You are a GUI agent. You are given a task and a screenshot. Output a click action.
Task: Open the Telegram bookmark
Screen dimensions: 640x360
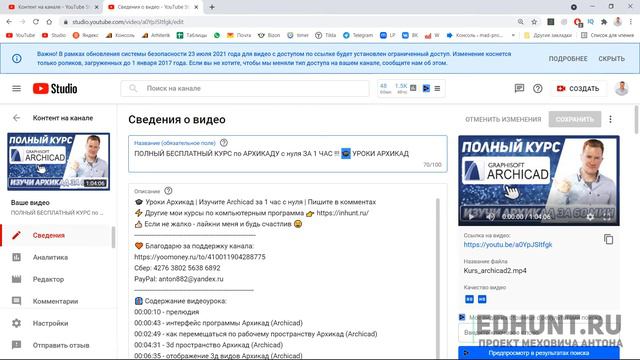pos(358,36)
